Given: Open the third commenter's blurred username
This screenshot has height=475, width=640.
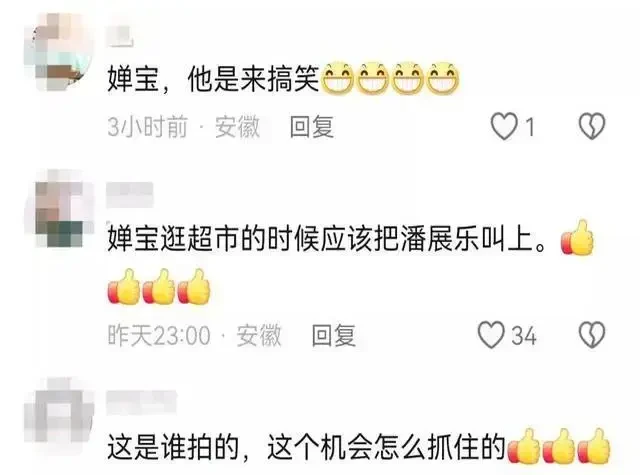Looking at the screenshot, I should (x=141, y=402).
